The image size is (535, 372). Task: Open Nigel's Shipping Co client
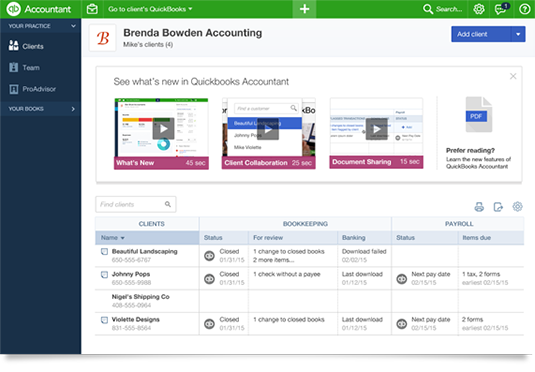tap(141, 297)
